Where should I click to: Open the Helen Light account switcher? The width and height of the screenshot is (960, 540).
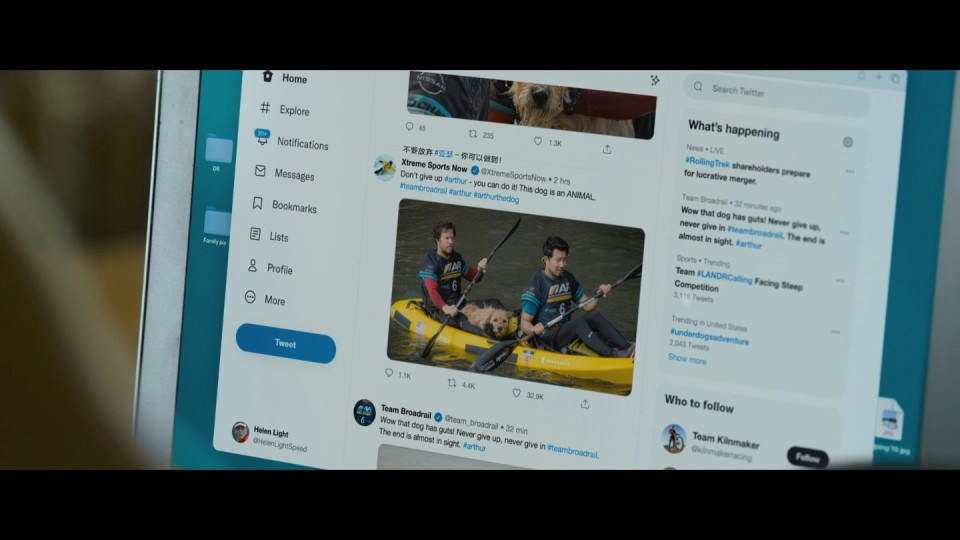(x=269, y=438)
